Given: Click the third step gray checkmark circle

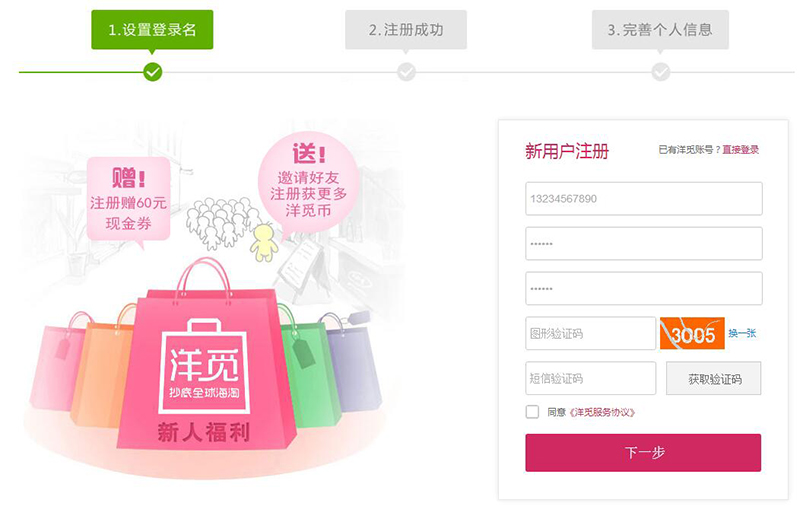Looking at the screenshot, I should click(x=660, y=72).
